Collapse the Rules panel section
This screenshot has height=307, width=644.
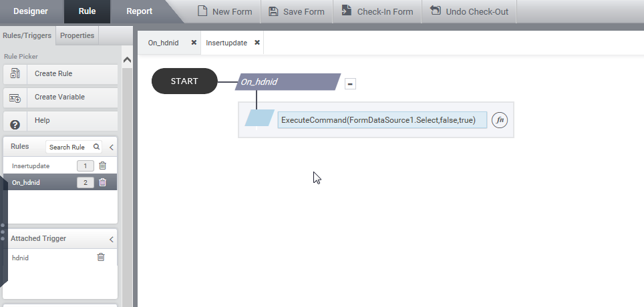tap(112, 147)
